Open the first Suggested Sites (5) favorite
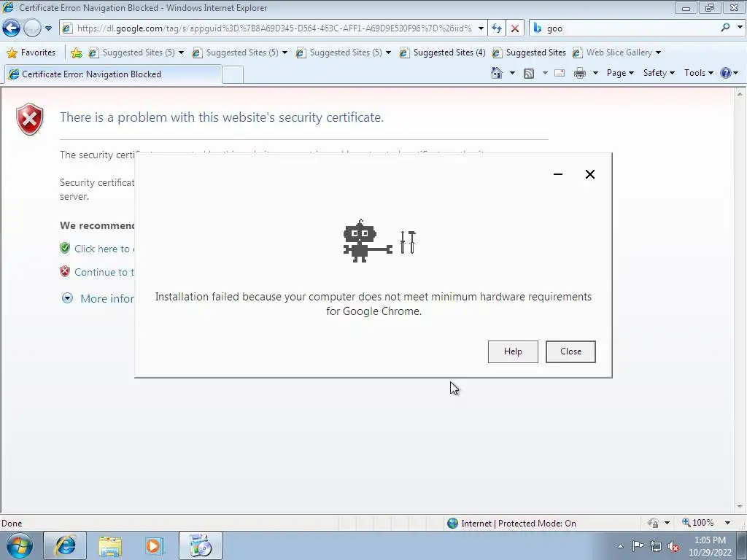 tap(136, 52)
